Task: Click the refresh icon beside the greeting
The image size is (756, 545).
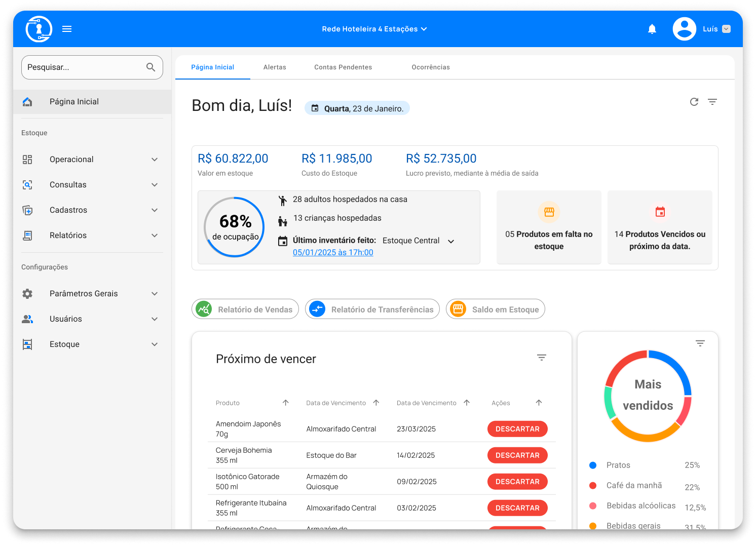Action: coord(694,102)
